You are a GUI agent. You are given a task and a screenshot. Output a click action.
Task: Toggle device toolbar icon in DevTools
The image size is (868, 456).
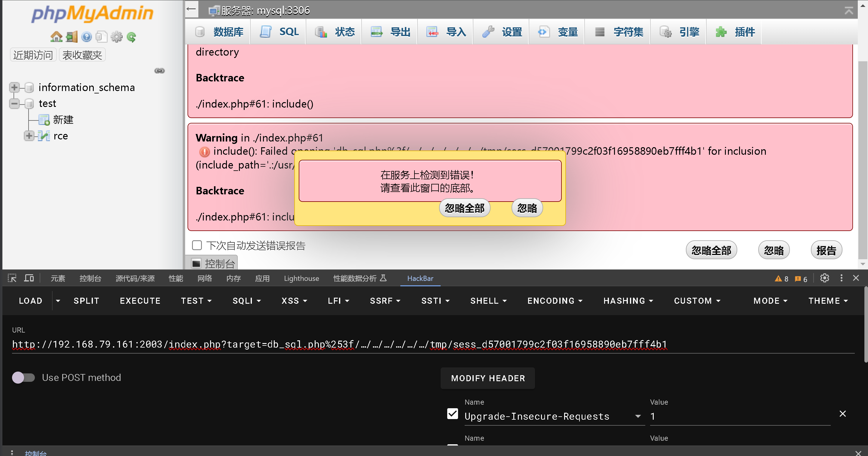29,278
